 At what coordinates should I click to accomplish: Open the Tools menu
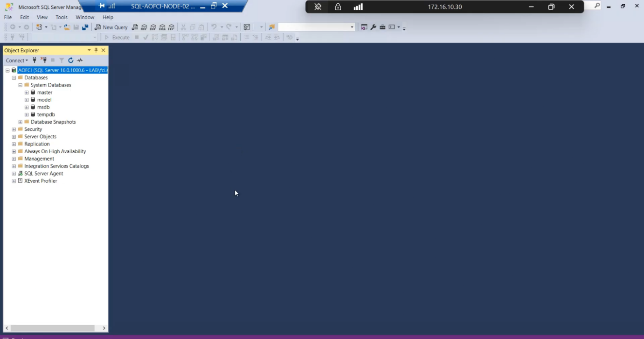tap(62, 17)
